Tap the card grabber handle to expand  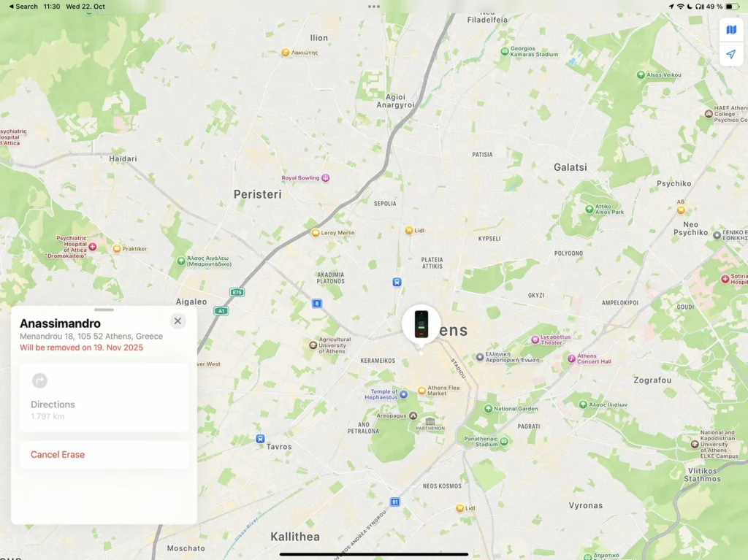(x=104, y=310)
